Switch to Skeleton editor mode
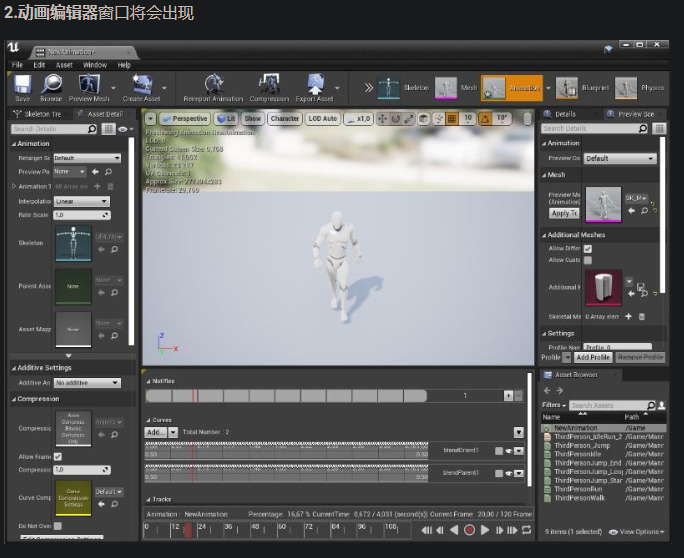The height and width of the screenshot is (558, 684). click(x=403, y=88)
